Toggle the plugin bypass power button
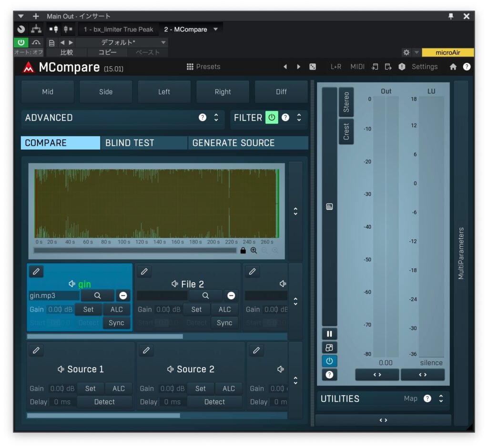This screenshot has width=488, height=448. pyautogui.click(x=21, y=42)
